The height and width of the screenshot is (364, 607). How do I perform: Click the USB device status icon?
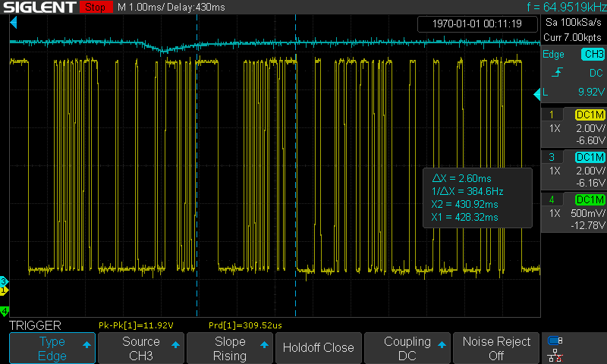coord(555,340)
